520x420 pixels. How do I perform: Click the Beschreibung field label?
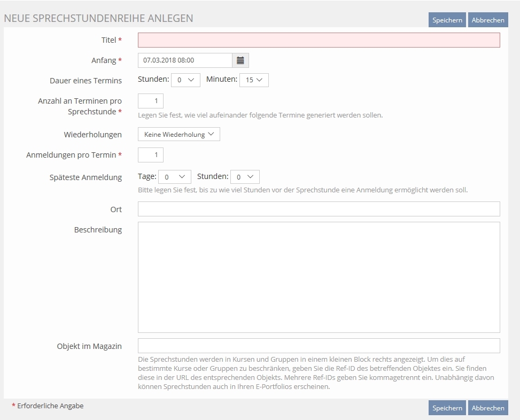pos(98,230)
